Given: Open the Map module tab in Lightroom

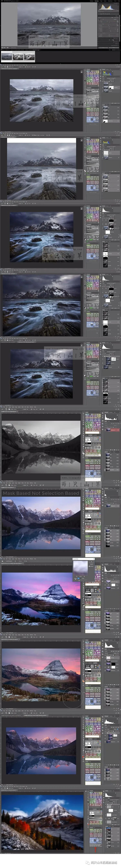Looking at the screenshot, I should pyautogui.click(x=101, y=1).
